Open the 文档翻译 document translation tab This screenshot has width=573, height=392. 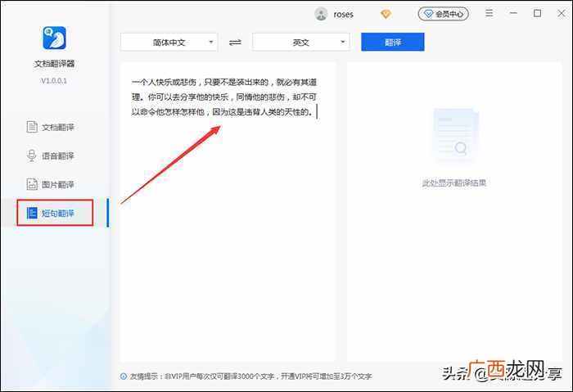[x=51, y=127]
